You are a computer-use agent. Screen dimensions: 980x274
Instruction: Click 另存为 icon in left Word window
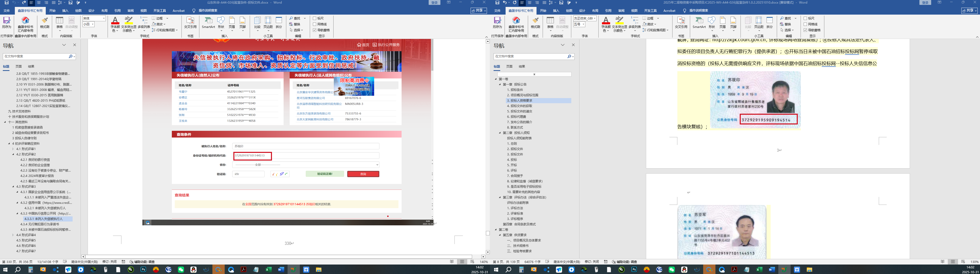[x=6, y=23]
